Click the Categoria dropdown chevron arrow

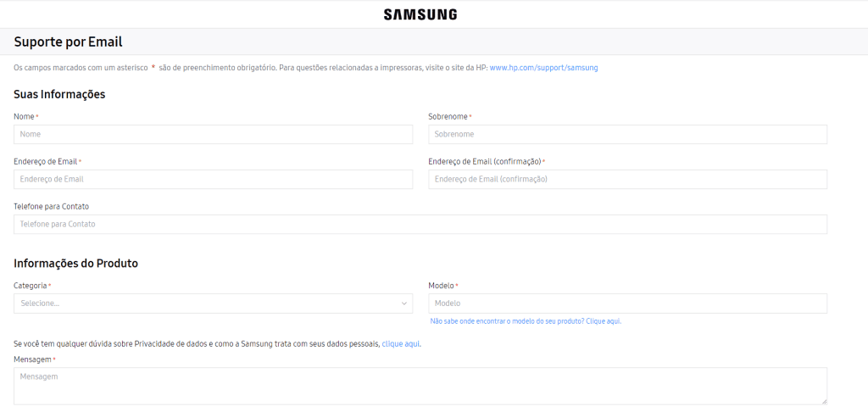pyautogui.click(x=404, y=303)
